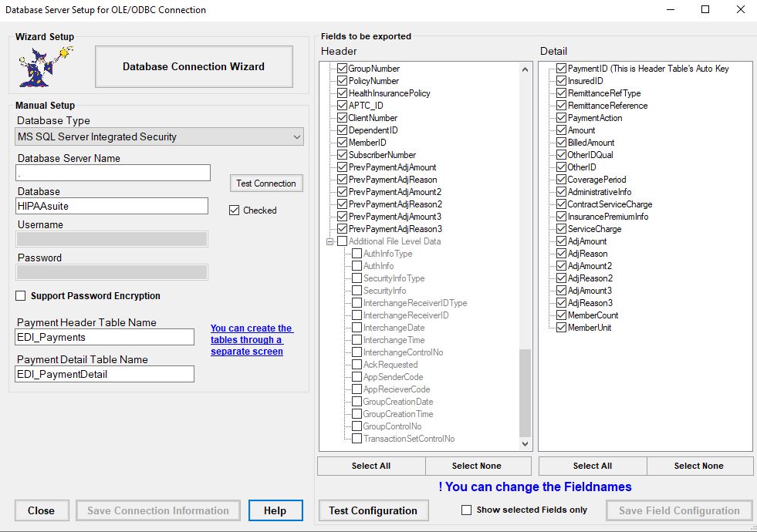Check the InterchangeReceiverID field
Image resolution: width=757 pixels, height=532 pixels.
coord(357,315)
